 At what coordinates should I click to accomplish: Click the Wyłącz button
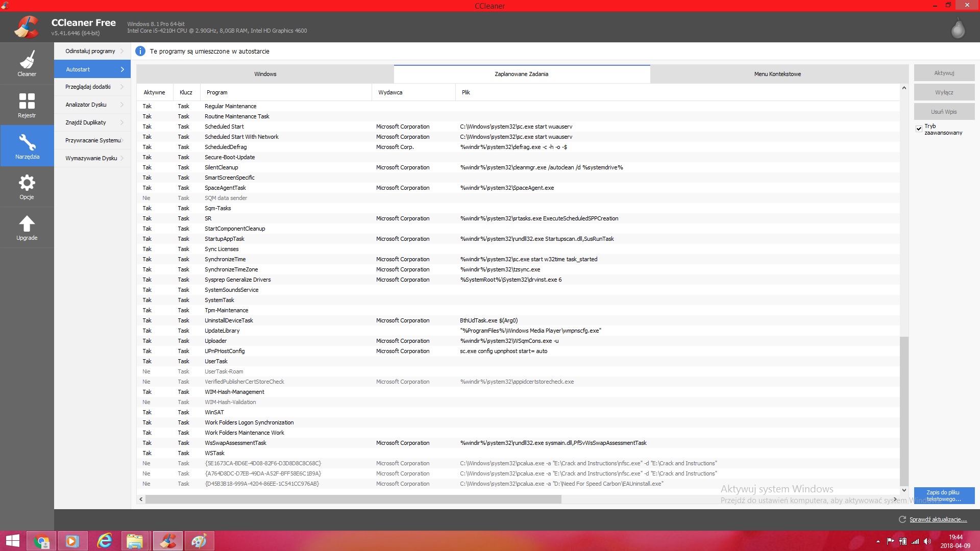tap(944, 92)
